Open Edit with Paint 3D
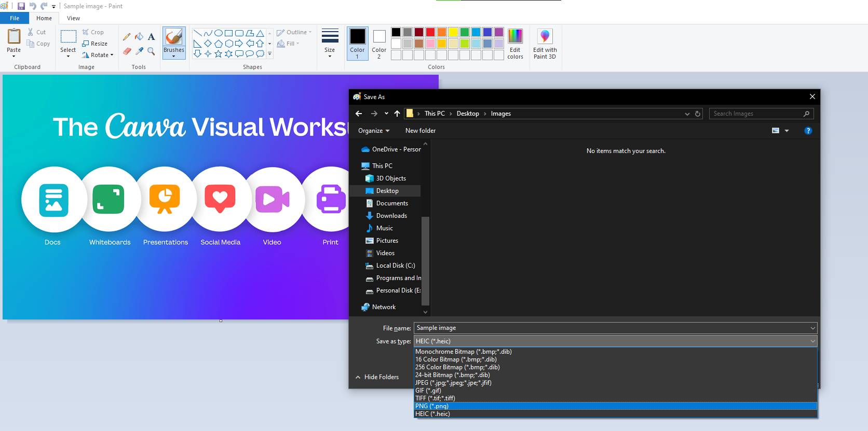Image resolution: width=868 pixels, height=431 pixels. pos(545,44)
